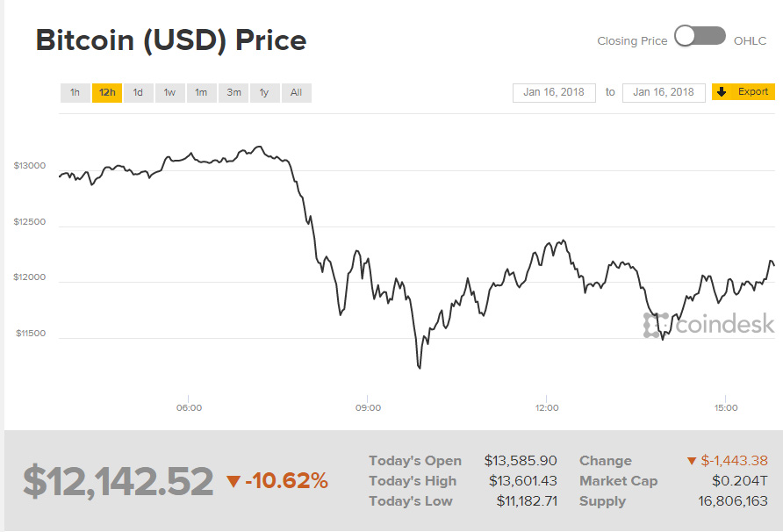Select the 12h time range
This screenshot has height=532, width=783.
click(107, 92)
